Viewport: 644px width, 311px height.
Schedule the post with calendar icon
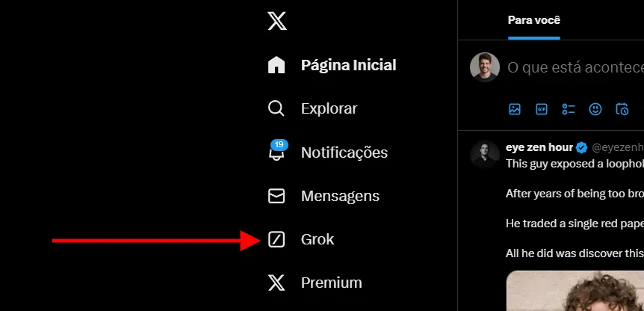tap(622, 109)
